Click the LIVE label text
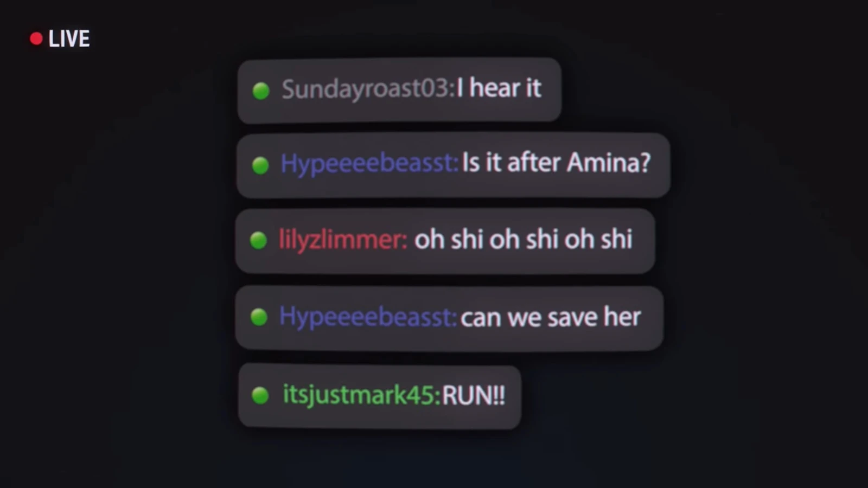 [x=69, y=39]
